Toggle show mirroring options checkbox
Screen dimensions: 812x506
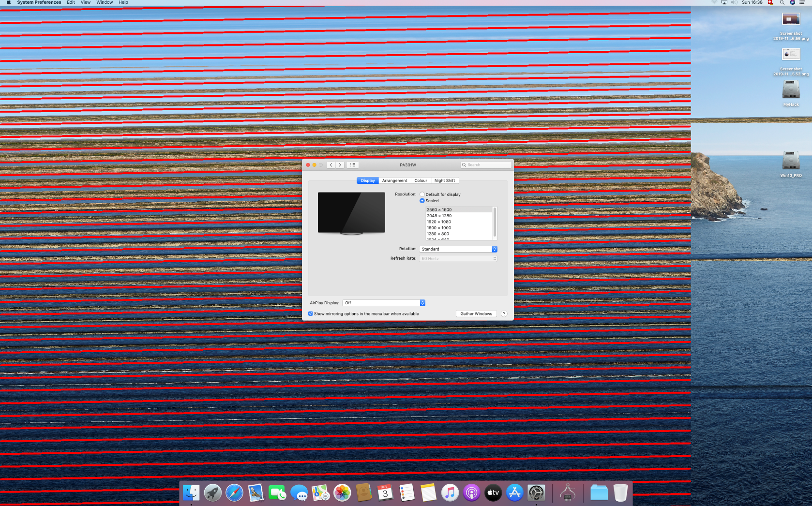(x=311, y=314)
